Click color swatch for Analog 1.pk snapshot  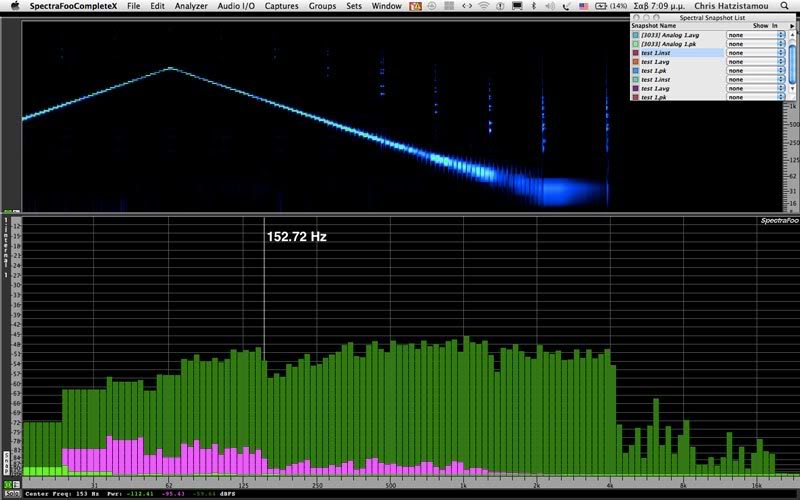point(635,43)
